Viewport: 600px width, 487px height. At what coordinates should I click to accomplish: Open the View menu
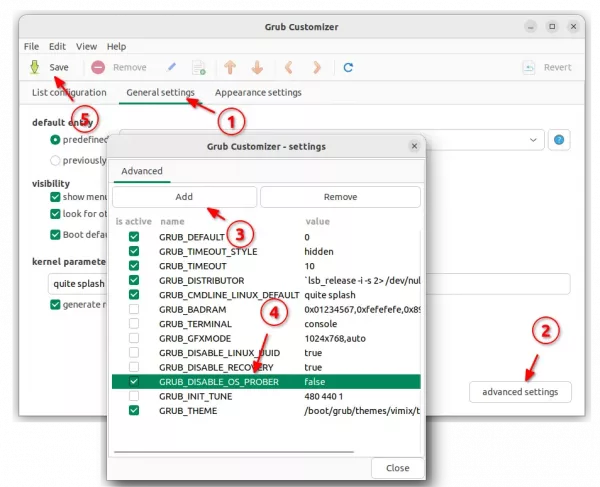pos(86,47)
